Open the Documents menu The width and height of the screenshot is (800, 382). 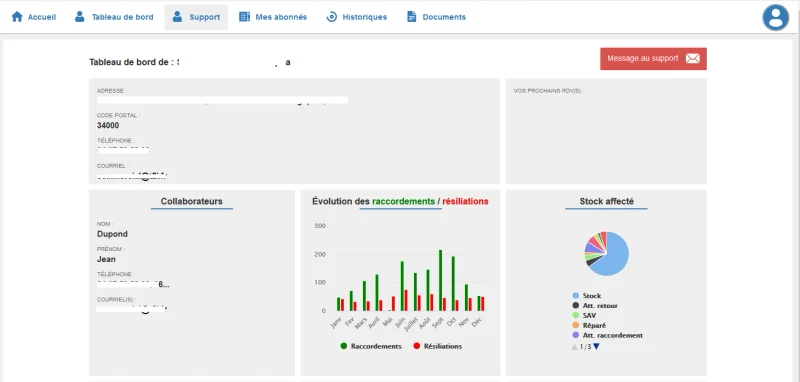point(436,17)
